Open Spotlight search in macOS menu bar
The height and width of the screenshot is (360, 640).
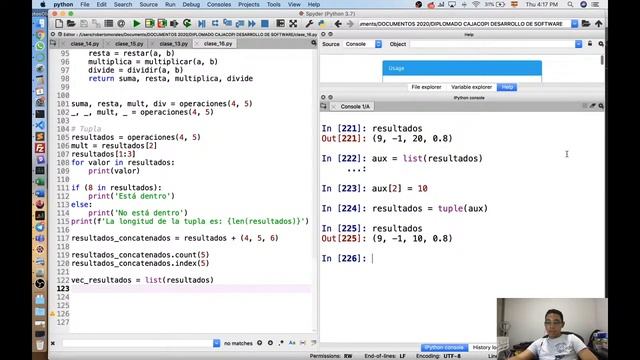pyautogui.click(x=570, y=4)
